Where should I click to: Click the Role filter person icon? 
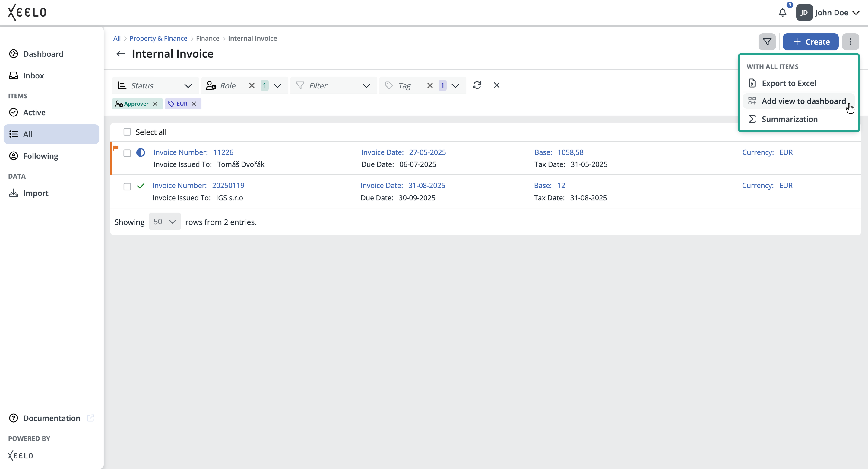coord(211,86)
